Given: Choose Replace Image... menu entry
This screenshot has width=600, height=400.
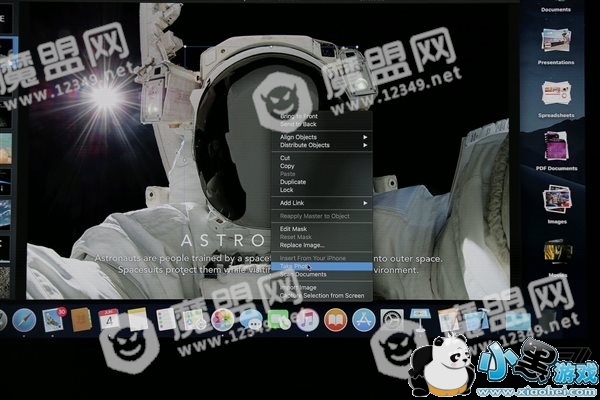Looking at the screenshot, I should pos(322,245).
